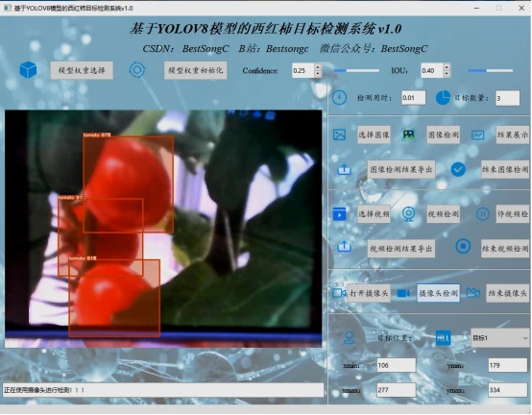Click the pie chart target count icon

[443, 98]
